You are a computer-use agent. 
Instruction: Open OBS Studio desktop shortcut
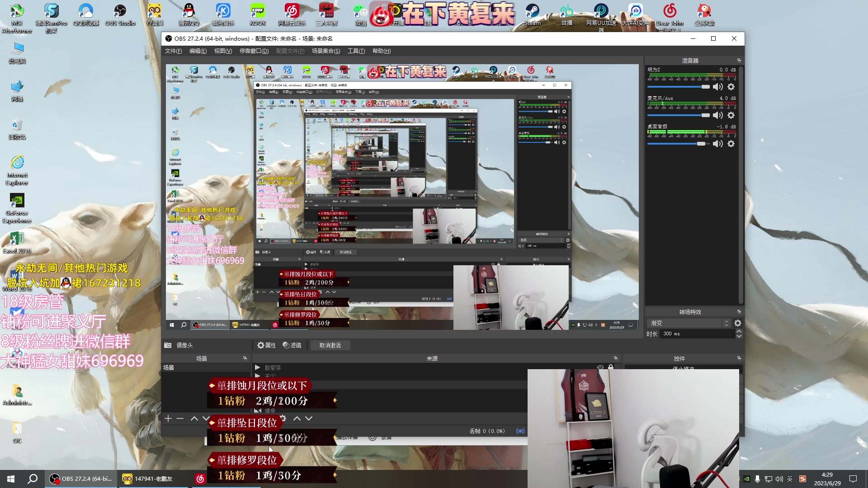point(120,15)
